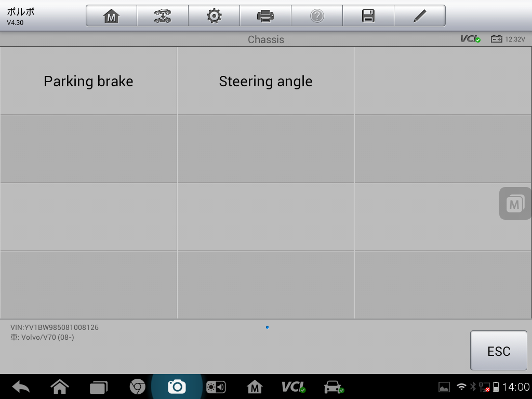The width and height of the screenshot is (532, 399).
Task: Launch Chrome browser from bottom bar
Action: click(137, 387)
